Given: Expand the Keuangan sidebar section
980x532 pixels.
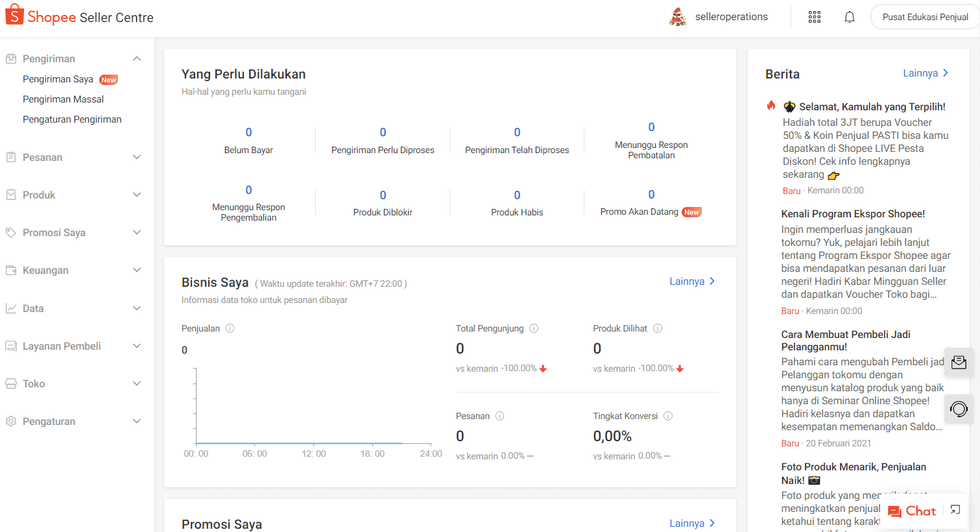Looking at the screenshot, I should (137, 271).
